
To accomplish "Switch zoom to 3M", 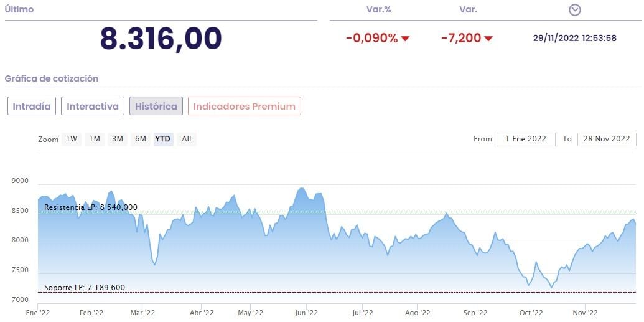I will (118, 139).
